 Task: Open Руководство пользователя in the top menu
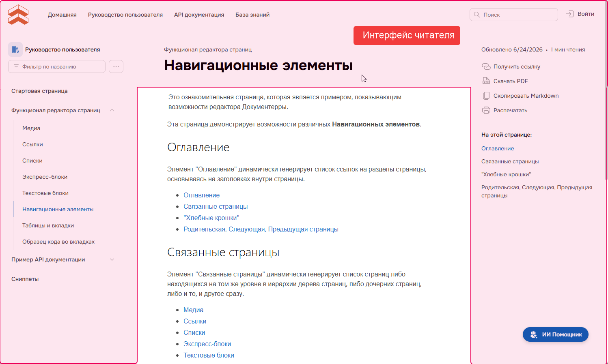pos(125,15)
